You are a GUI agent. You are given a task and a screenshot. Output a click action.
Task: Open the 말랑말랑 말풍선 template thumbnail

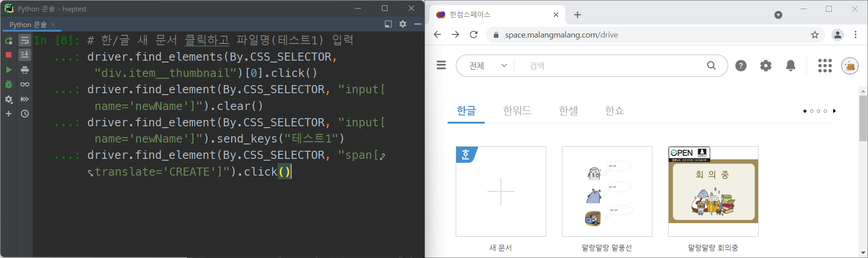[607, 191]
